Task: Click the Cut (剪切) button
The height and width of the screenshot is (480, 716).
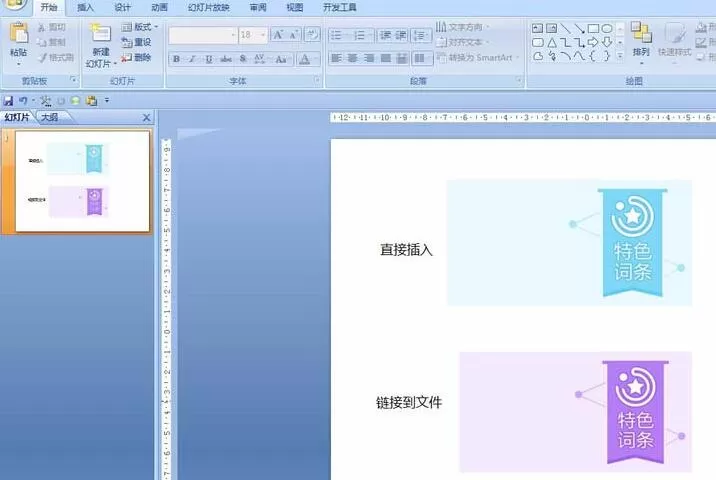Action: coord(52,27)
